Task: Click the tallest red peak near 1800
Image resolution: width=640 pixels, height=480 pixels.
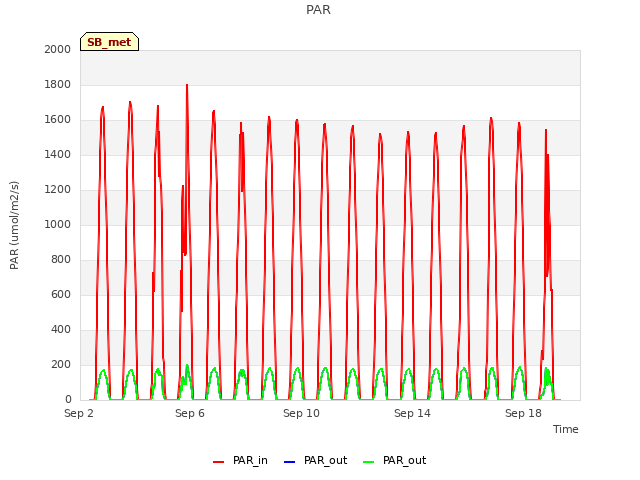Action: (x=187, y=85)
